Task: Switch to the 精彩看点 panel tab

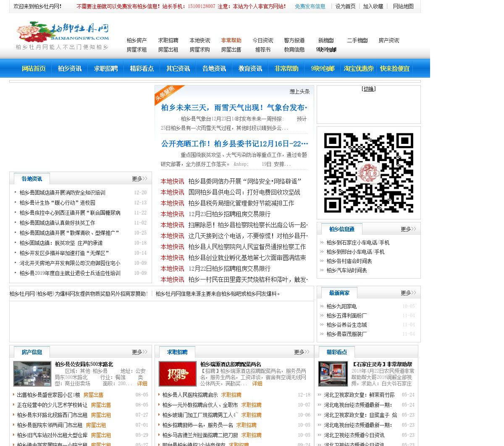Action: click(337, 352)
